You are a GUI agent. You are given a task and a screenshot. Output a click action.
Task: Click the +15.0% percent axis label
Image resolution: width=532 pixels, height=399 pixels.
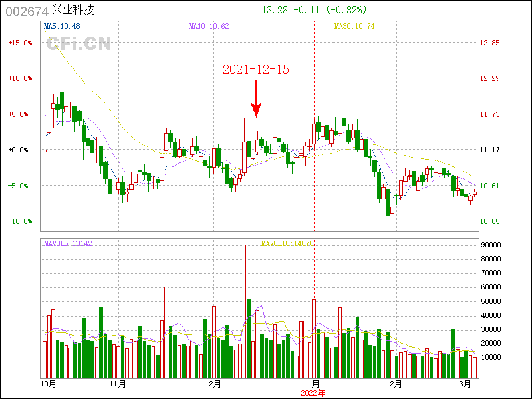(20, 43)
